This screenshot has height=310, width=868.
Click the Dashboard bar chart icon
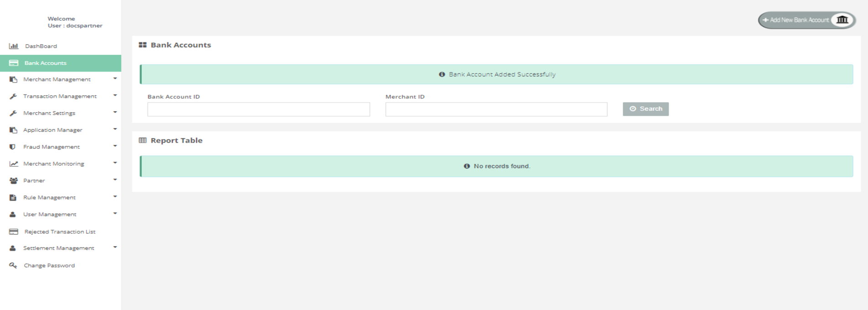click(14, 46)
